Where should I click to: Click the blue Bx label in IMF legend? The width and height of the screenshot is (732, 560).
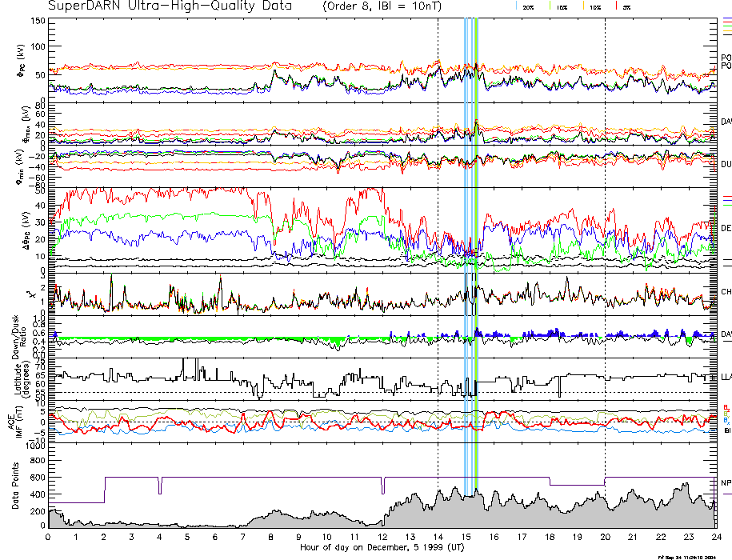pos(726,421)
